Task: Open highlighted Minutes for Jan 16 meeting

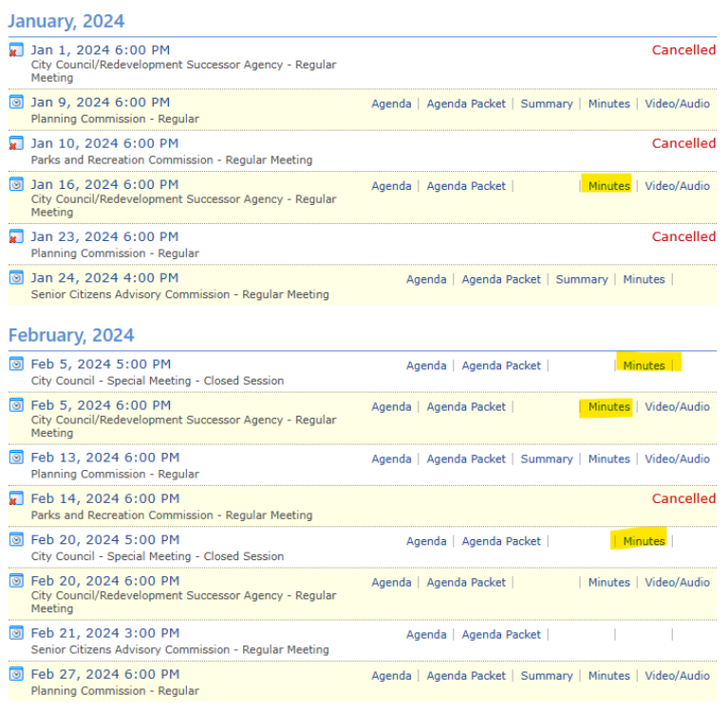Action: point(609,186)
